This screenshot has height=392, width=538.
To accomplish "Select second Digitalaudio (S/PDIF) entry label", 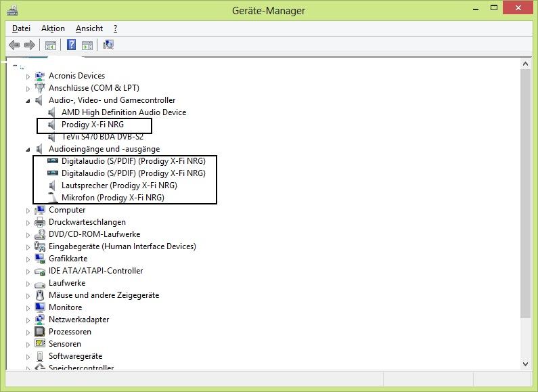I will pos(133,173).
